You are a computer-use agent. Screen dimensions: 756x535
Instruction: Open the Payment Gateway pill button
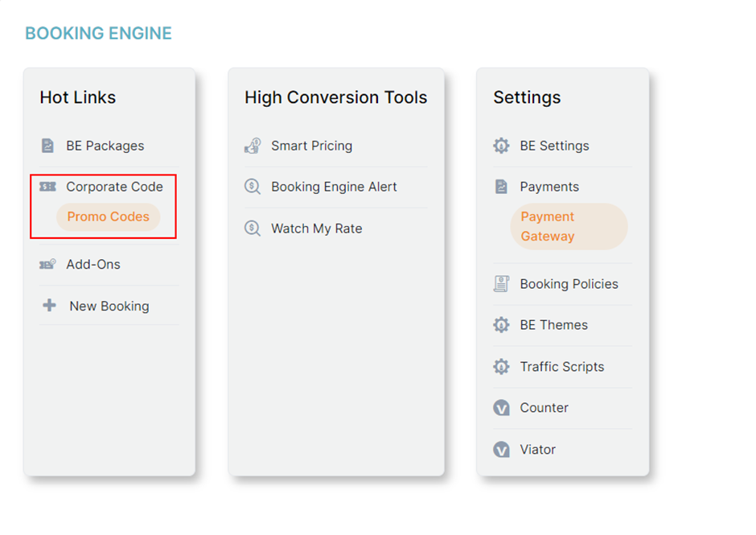pyautogui.click(x=568, y=227)
